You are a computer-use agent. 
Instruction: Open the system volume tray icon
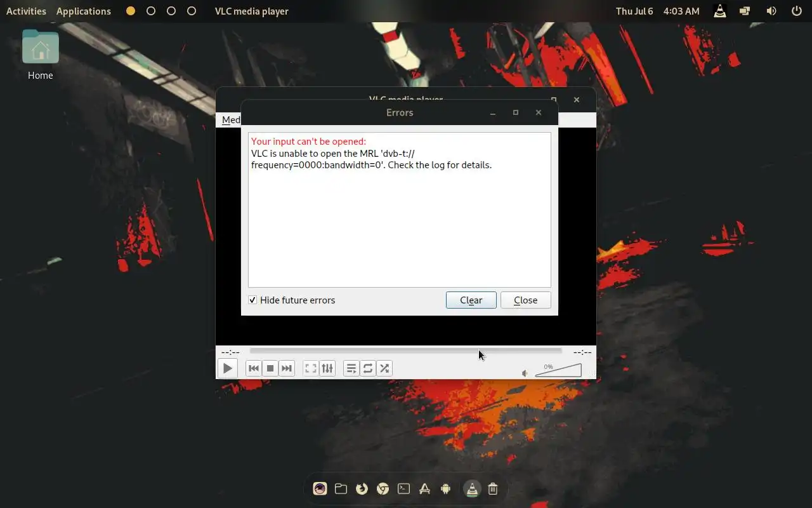click(771, 11)
